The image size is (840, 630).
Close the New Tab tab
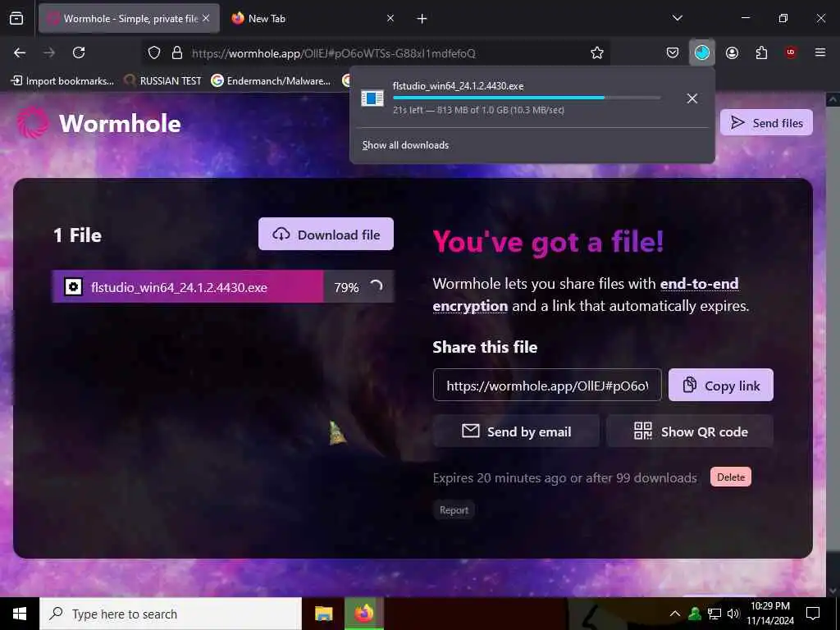(x=390, y=18)
